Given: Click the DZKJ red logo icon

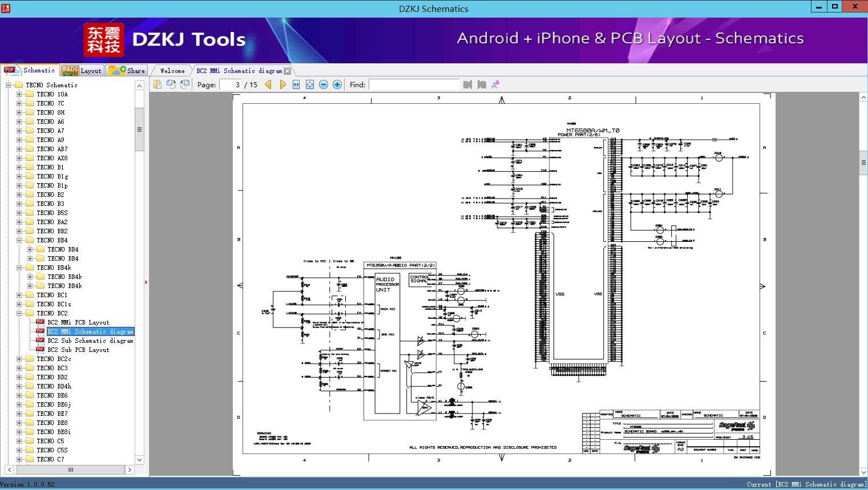Looking at the screenshot, I should pyautogui.click(x=104, y=39).
